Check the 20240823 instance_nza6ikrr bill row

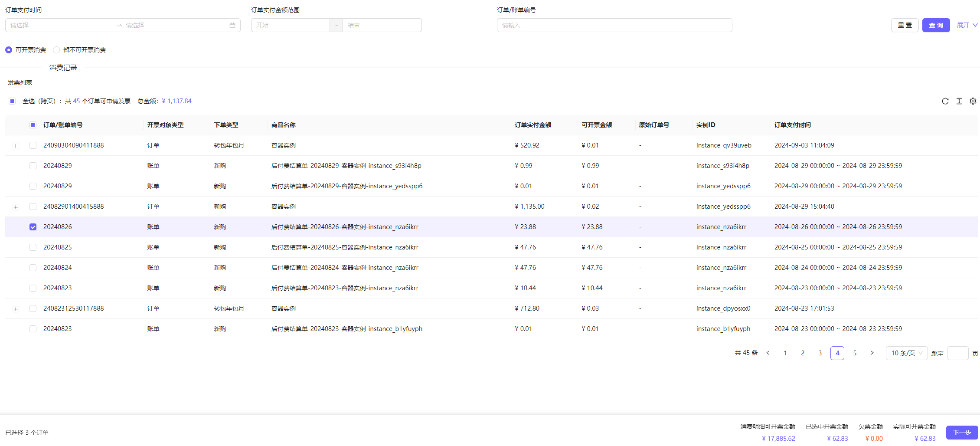33,288
